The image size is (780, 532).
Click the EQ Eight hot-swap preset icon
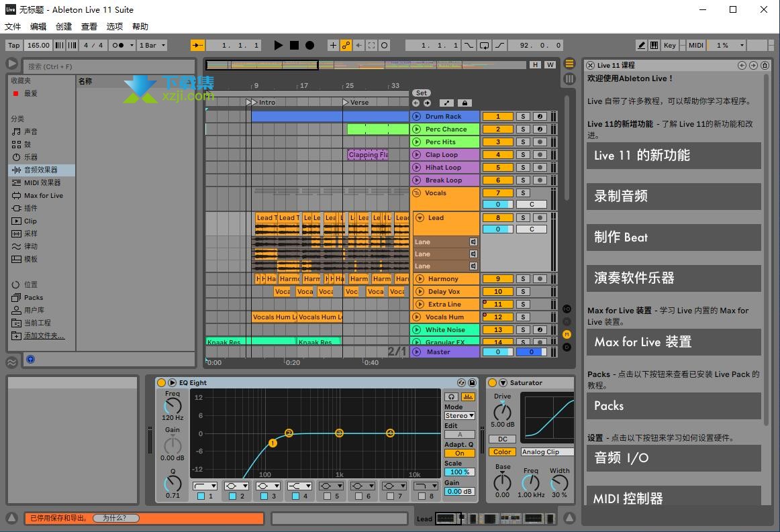click(462, 383)
